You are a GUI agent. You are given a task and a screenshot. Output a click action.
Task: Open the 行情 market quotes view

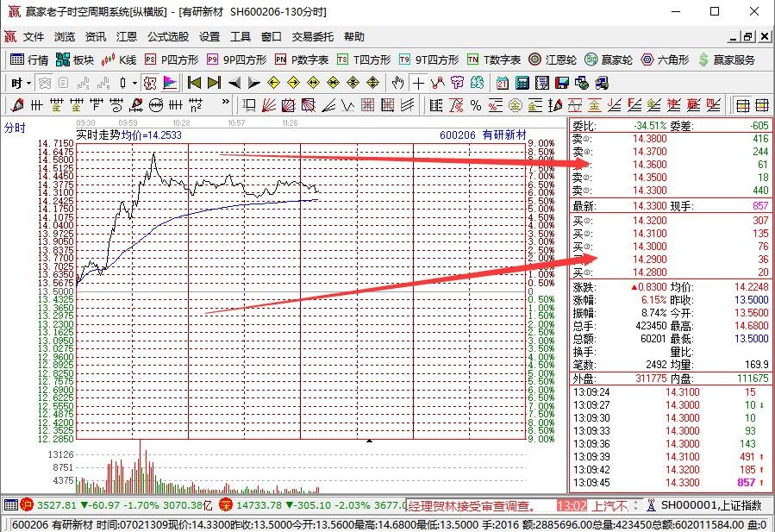(x=29, y=59)
